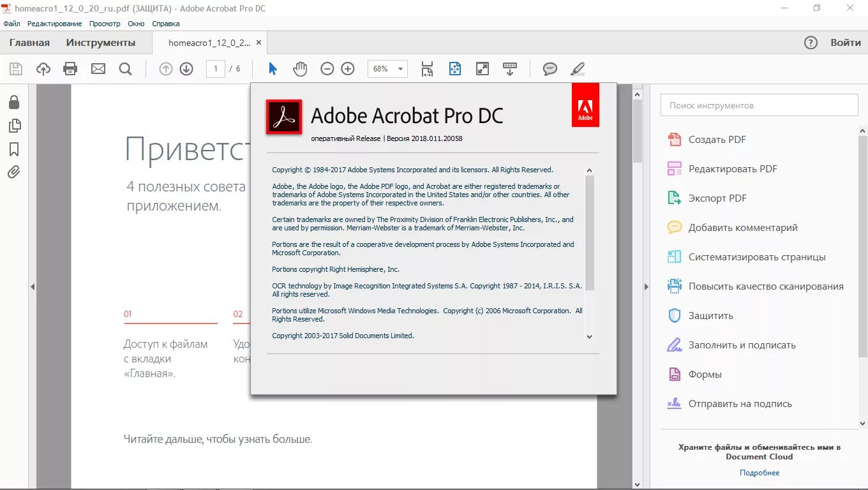Click the Portions copyright Right Hemisphere line
This screenshot has height=490, width=868.
tap(336, 269)
